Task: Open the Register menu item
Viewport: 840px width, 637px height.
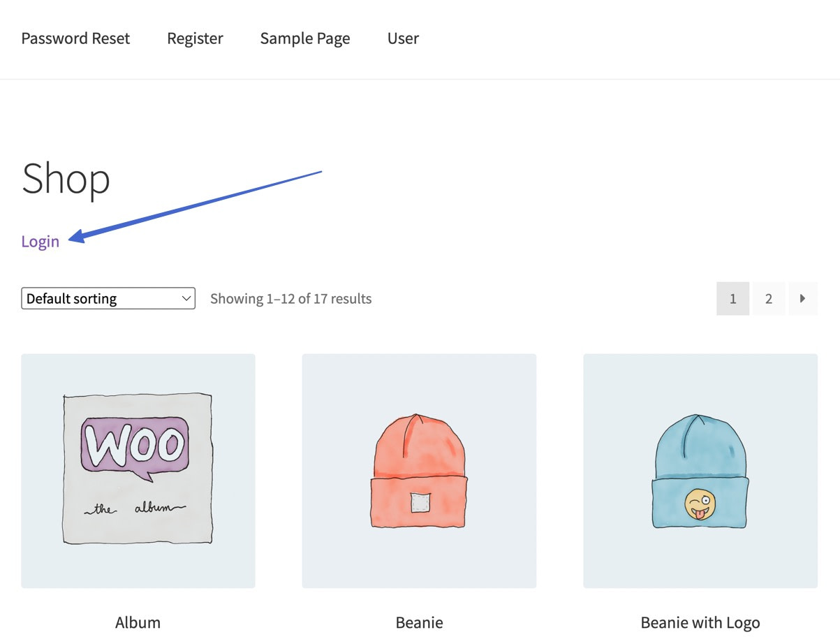Action: (x=195, y=38)
